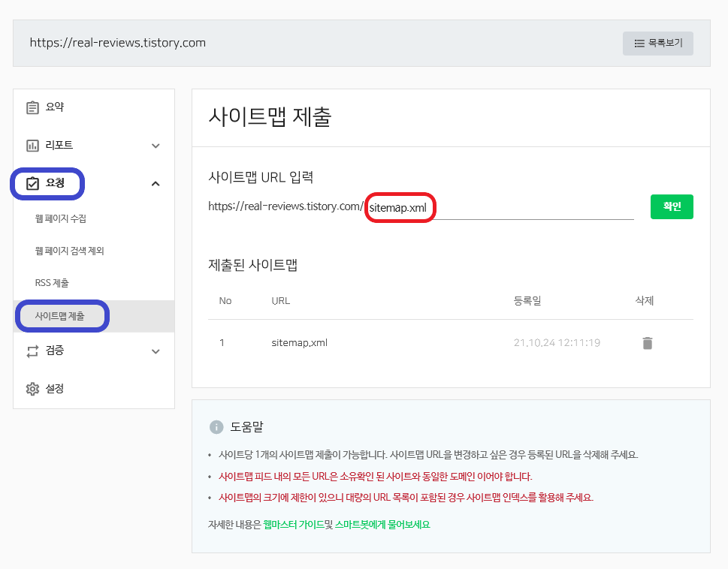Expand the 리포트 menu chevron
Screen dimensions: 728x569
click(x=156, y=146)
